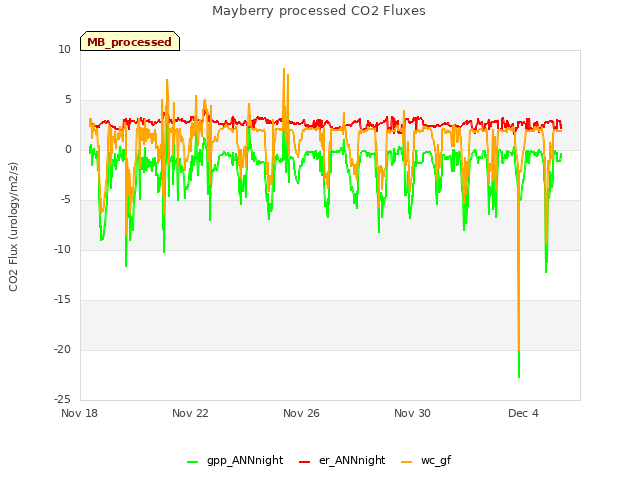The width and height of the screenshot is (640, 480).
Task: Click the chart title Mayberry processed CO2 Fluxes
Action: 319,11
